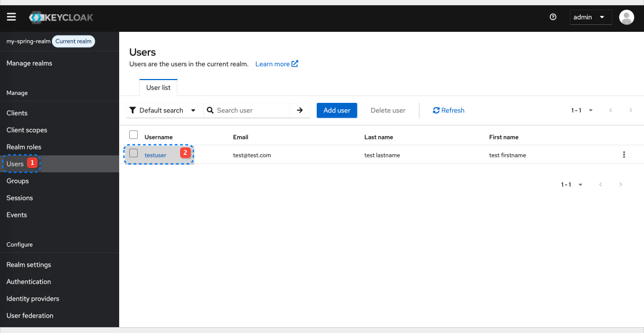Open the help question mark icon

point(553,17)
